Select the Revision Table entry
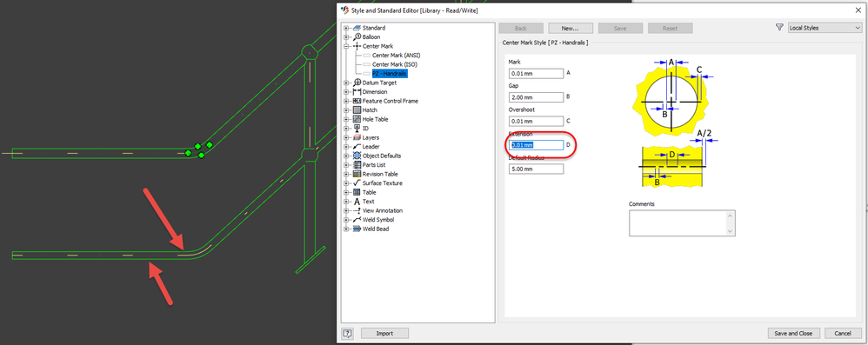Image resolution: width=868 pixels, height=345 pixels. point(380,174)
